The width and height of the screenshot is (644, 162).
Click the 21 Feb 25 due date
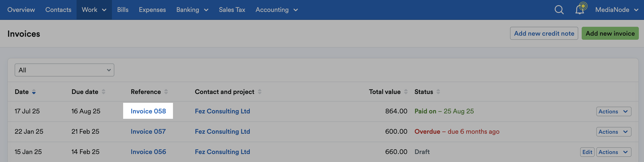point(85,132)
